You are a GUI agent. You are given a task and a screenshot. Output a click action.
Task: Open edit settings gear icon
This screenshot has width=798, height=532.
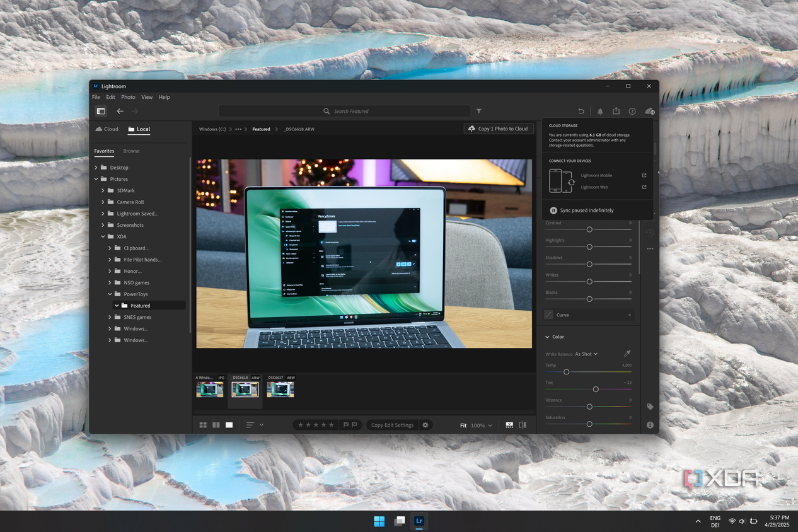(x=425, y=425)
